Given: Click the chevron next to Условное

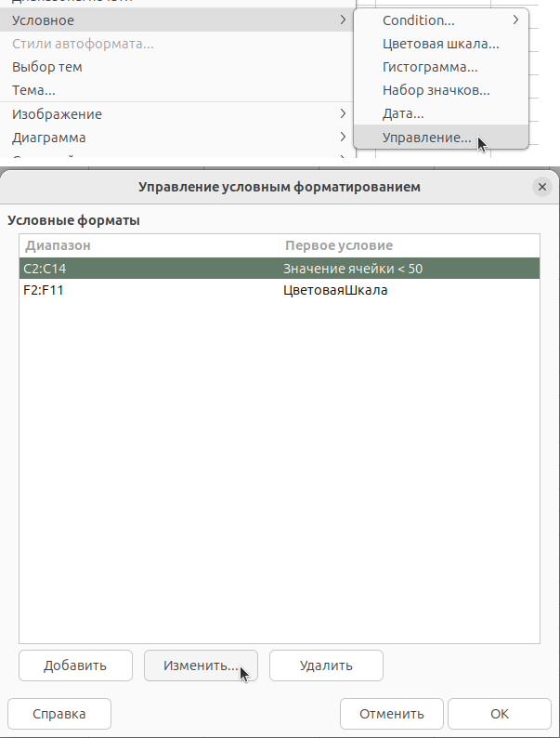Looking at the screenshot, I should pyautogui.click(x=343, y=20).
